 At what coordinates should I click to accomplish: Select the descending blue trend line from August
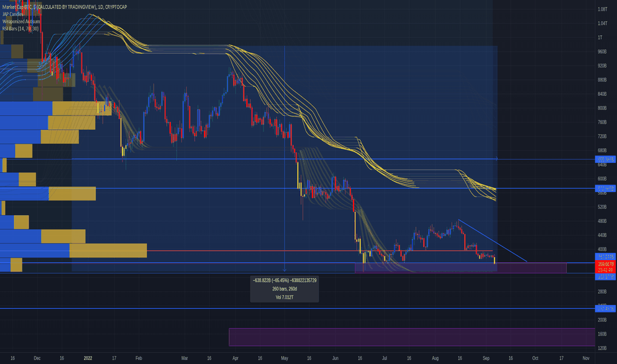point(493,240)
